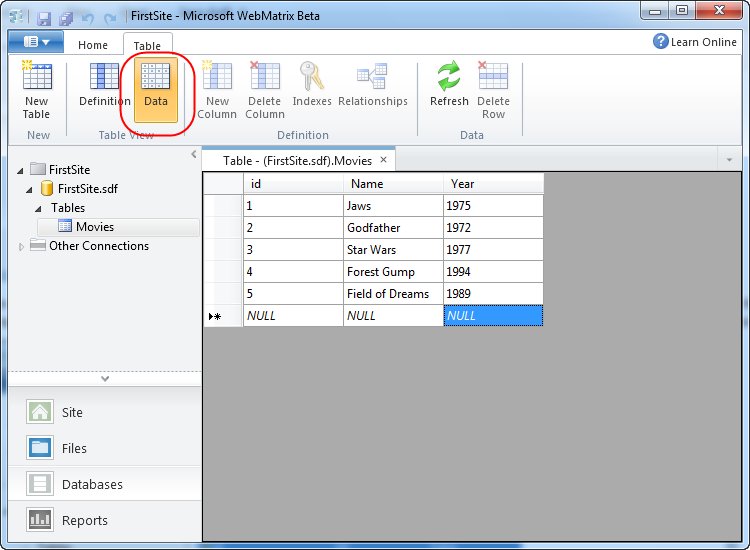Viewport: 750px width, 550px height.
Task: Click the Name column header
Action: point(393,184)
